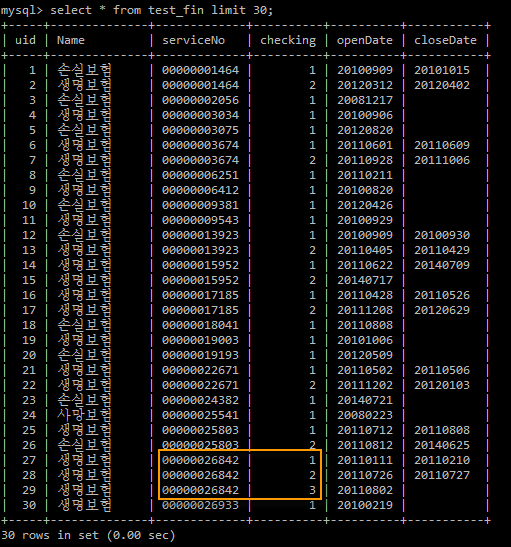Click closeDate 20111006
Viewport: 511px width, 547px height.
pos(442,160)
